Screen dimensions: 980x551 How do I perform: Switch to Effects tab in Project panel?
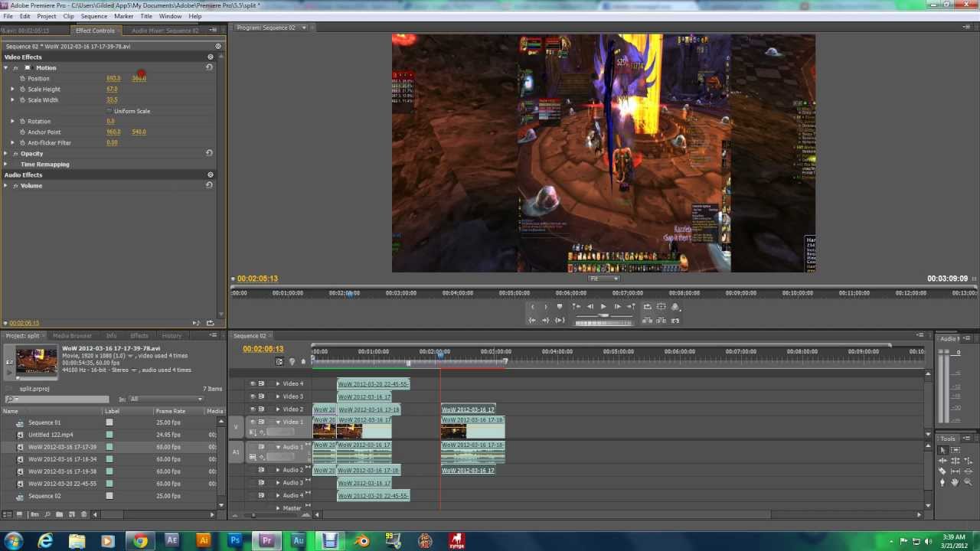(x=139, y=335)
